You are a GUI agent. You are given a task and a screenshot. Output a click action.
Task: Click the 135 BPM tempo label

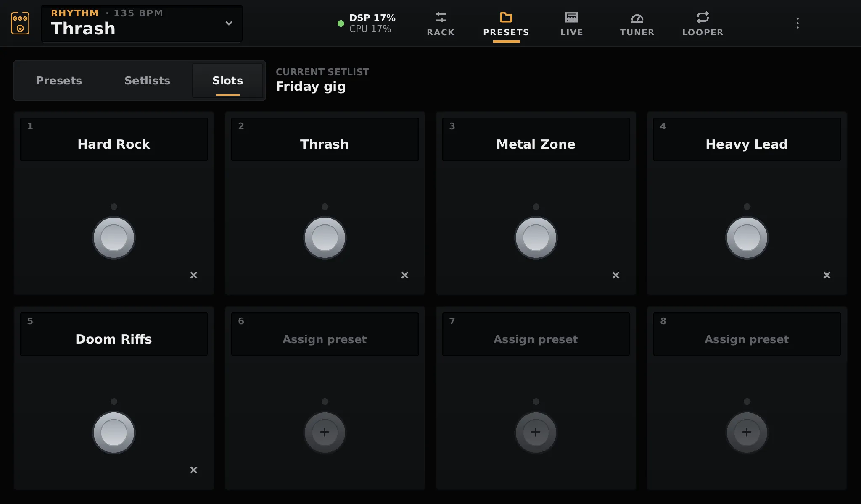(x=138, y=13)
